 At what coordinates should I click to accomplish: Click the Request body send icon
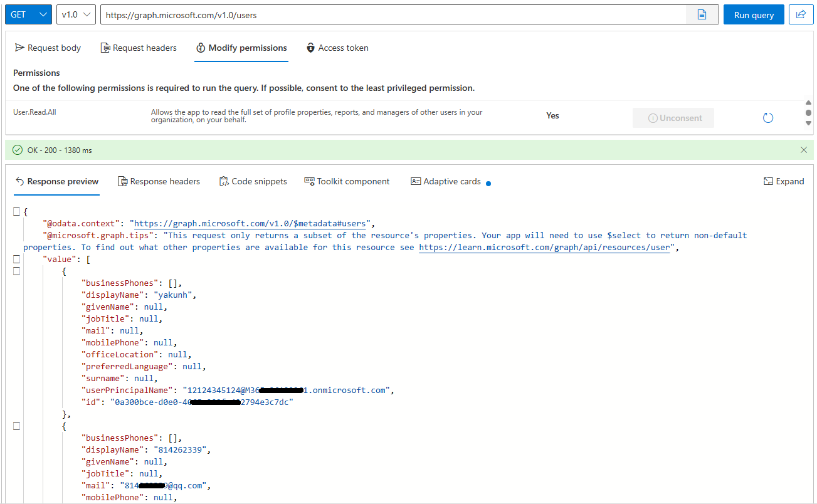click(x=19, y=48)
